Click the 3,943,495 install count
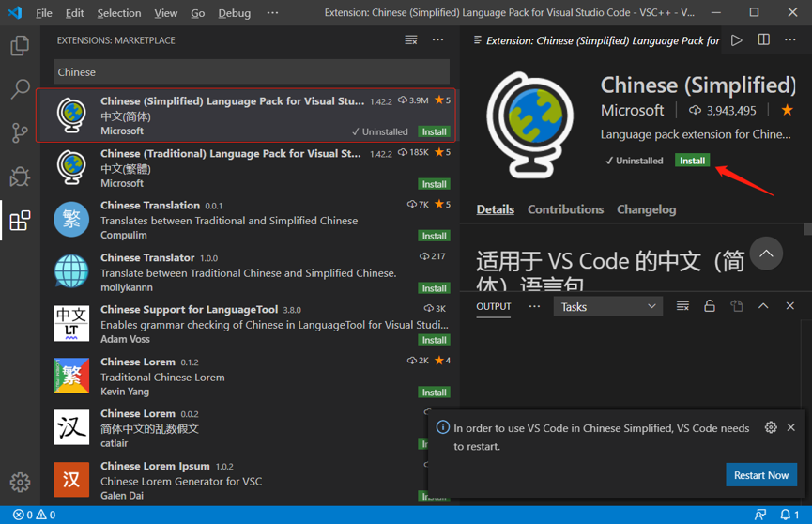Image resolution: width=812 pixels, height=524 pixels. click(723, 111)
